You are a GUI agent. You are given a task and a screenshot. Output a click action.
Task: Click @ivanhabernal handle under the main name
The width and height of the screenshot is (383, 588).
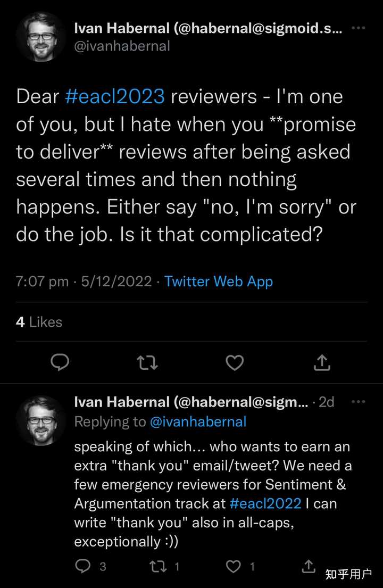point(122,46)
